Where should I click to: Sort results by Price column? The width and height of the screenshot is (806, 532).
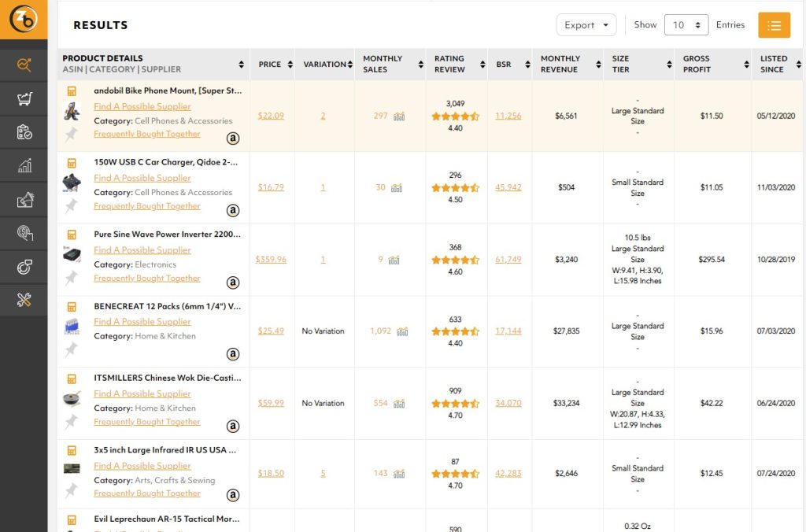tap(275, 65)
